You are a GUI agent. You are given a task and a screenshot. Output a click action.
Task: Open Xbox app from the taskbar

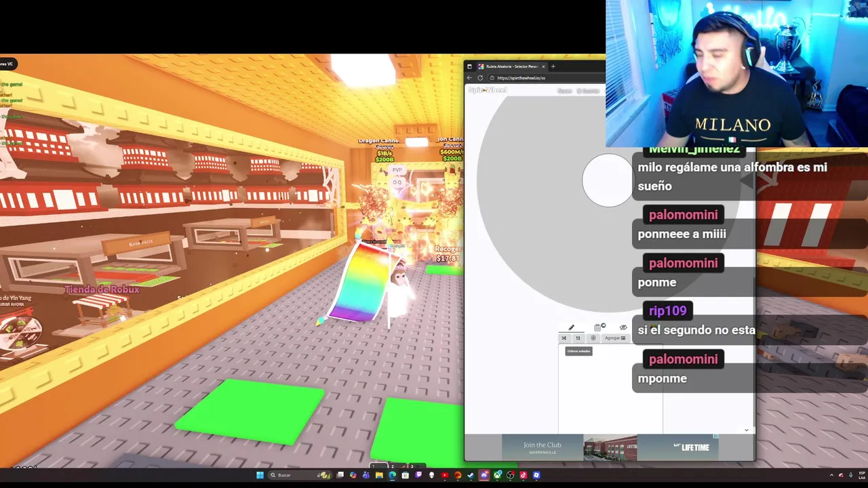[x=497, y=475]
